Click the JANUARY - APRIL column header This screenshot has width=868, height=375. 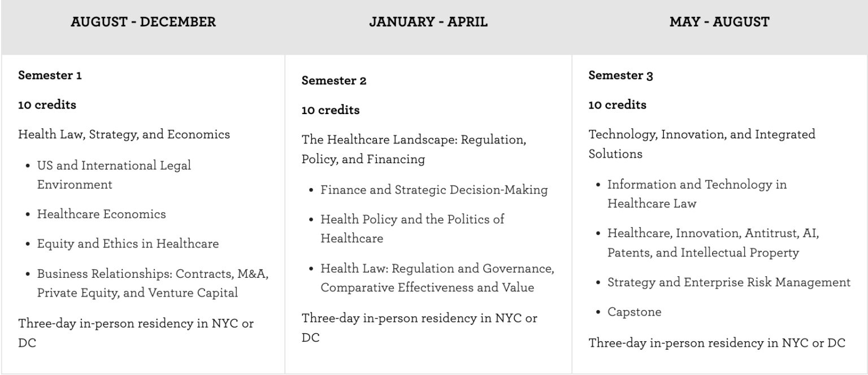click(428, 22)
